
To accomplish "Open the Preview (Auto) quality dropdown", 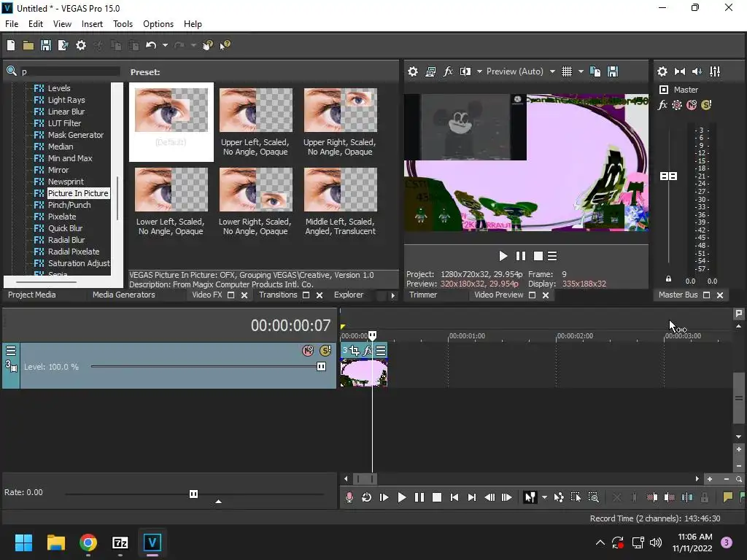I will 552,71.
